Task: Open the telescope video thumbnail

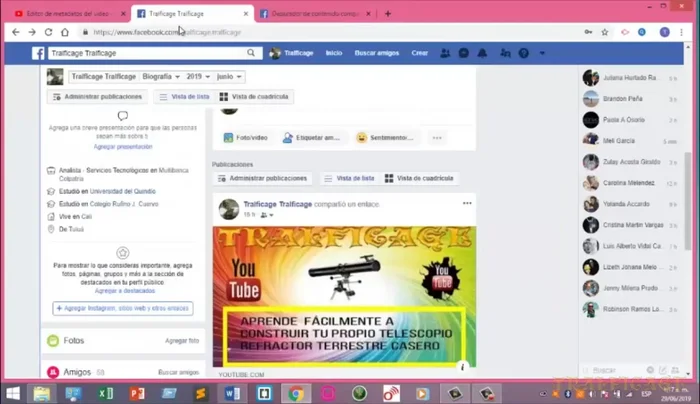Action: (344, 296)
